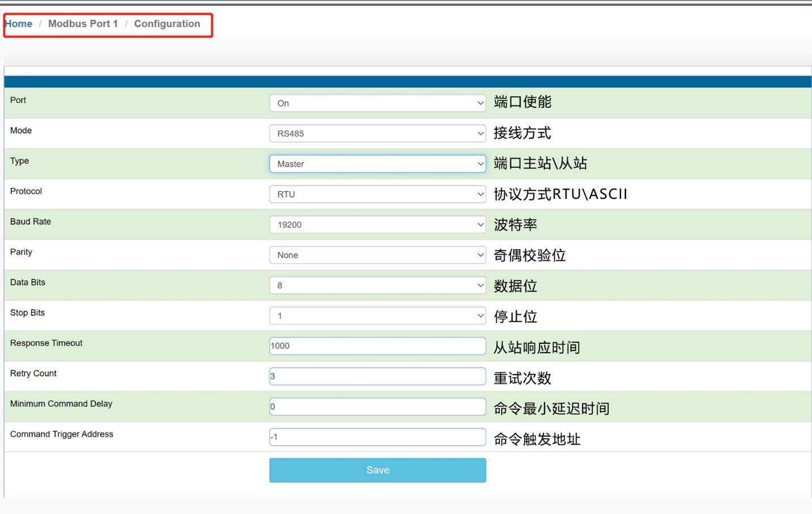Open the Port enable dropdown
Viewport: 812px width, 514px height.
[377, 103]
